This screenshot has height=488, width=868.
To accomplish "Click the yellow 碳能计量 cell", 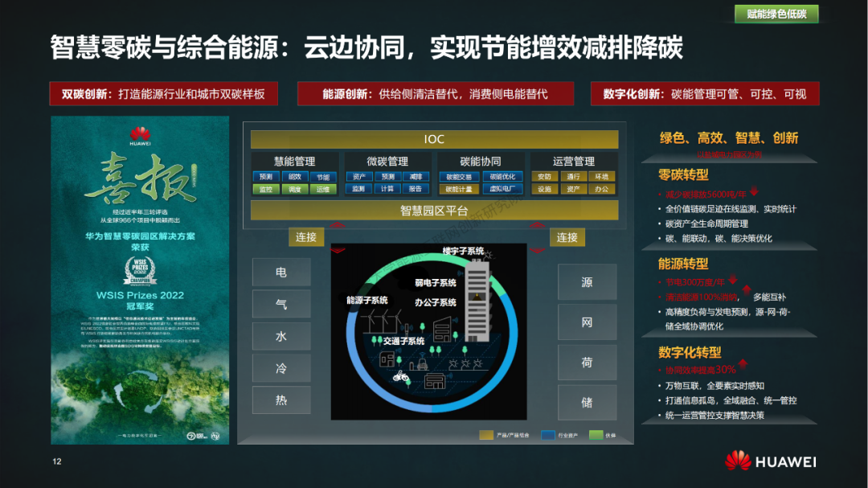I will [x=459, y=190].
